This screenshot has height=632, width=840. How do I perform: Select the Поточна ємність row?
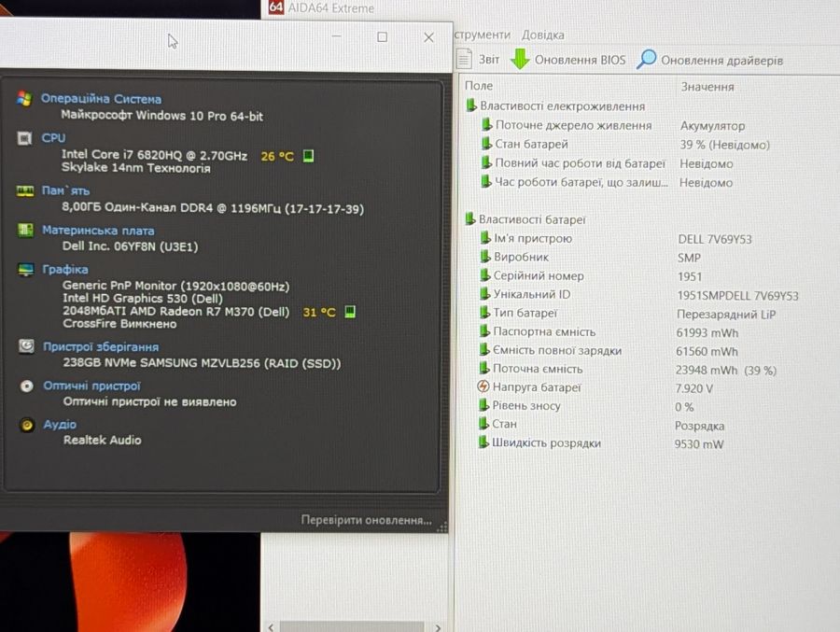tap(627, 370)
